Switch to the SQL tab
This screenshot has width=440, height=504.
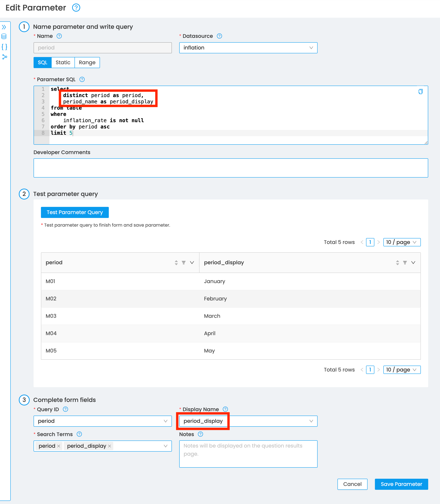point(42,63)
